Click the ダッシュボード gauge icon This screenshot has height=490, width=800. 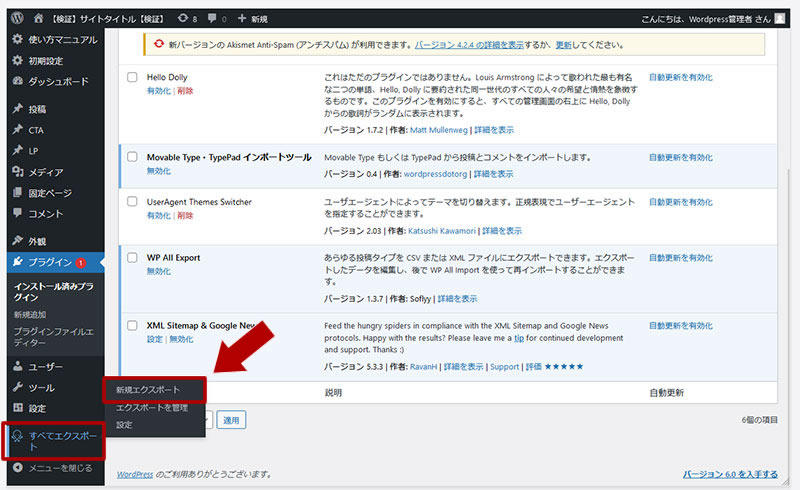pyautogui.click(x=18, y=81)
